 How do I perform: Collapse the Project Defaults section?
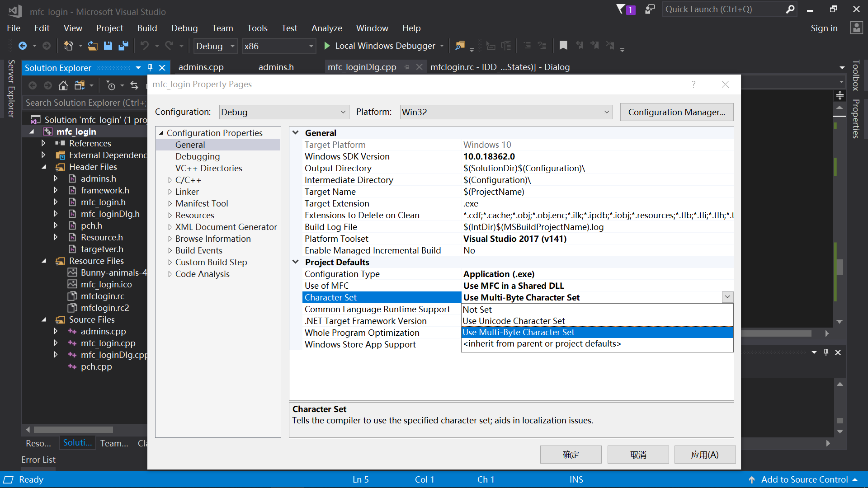coord(296,262)
